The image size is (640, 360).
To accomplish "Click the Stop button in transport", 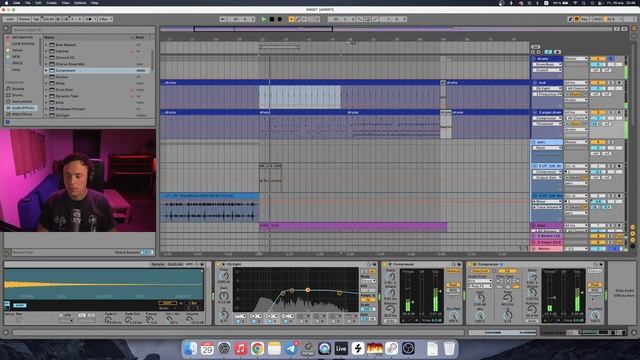I will (x=271, y=19).
